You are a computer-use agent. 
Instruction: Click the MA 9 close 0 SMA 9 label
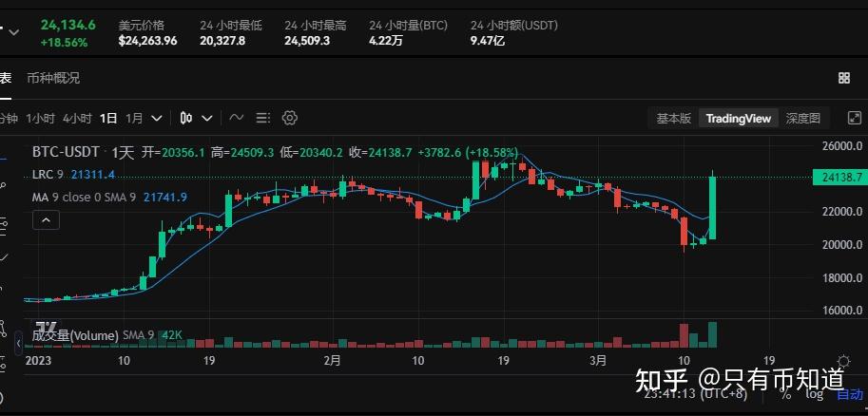(x=85, y=197)
